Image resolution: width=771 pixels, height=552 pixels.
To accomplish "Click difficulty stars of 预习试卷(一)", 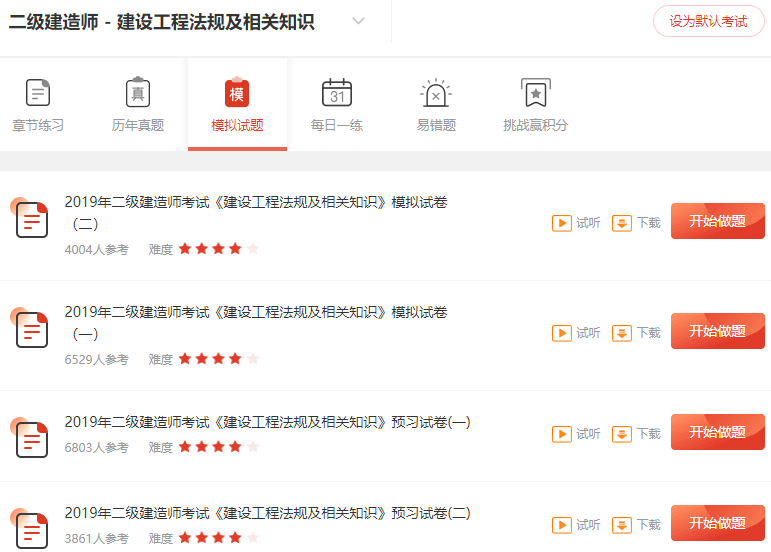I will 219,447.
